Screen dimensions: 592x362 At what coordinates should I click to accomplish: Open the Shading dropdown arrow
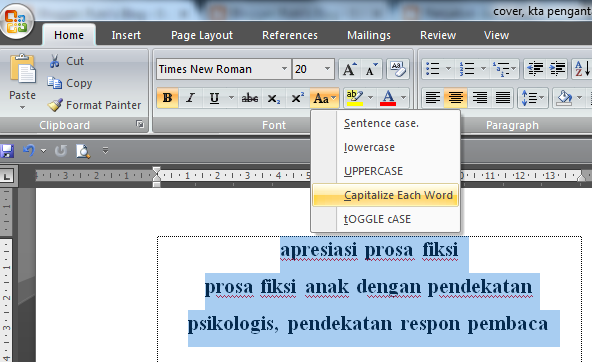pyautogui.click(x=580, y=98)
